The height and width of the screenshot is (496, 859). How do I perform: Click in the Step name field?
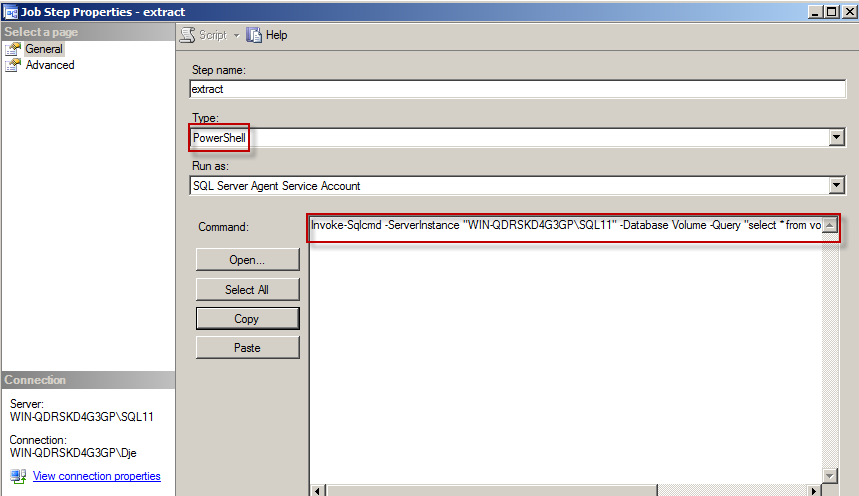coord(517,89)
